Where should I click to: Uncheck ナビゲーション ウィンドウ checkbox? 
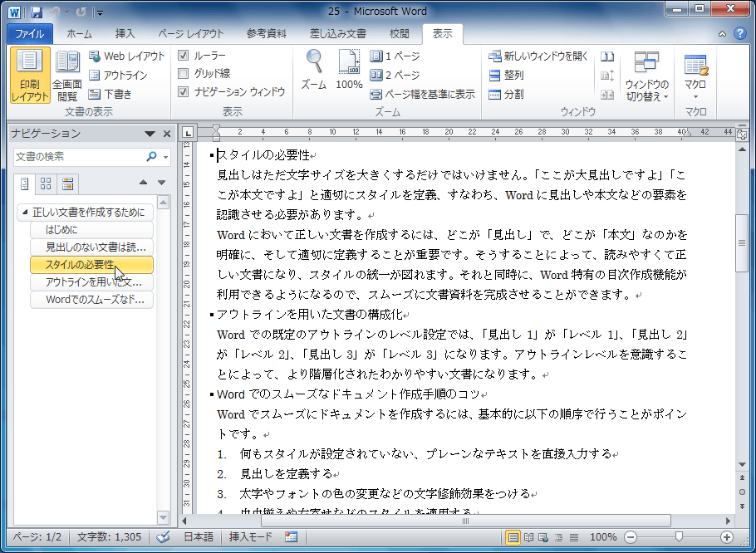point(184,91)
